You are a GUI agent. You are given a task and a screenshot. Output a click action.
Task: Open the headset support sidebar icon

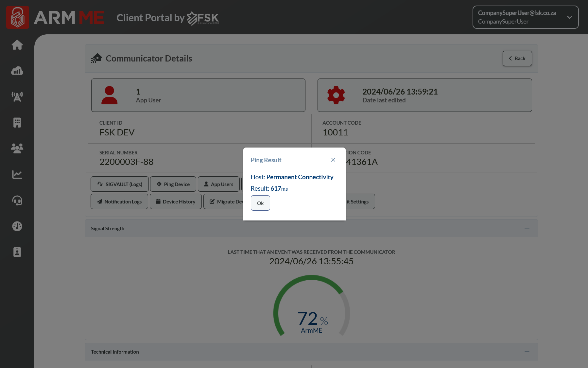(17, 200)
